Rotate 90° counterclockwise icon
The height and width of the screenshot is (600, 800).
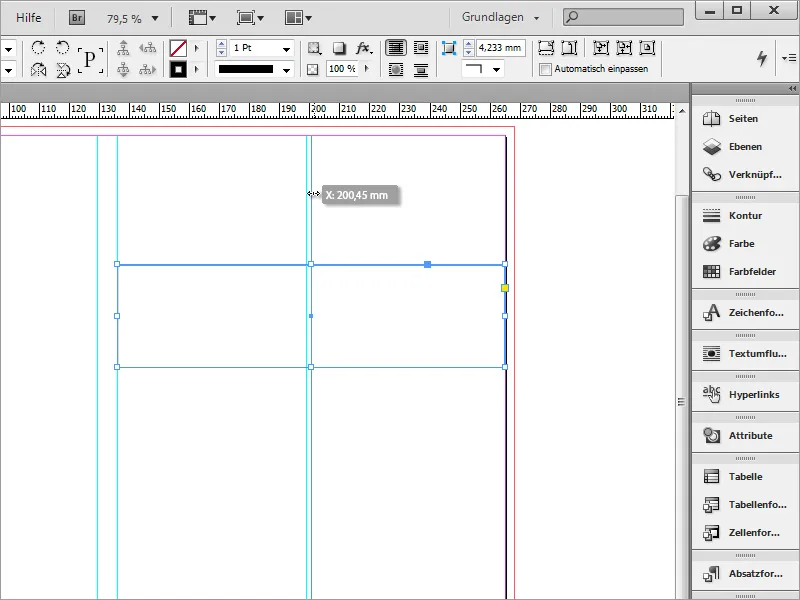(x=63, y=48)
